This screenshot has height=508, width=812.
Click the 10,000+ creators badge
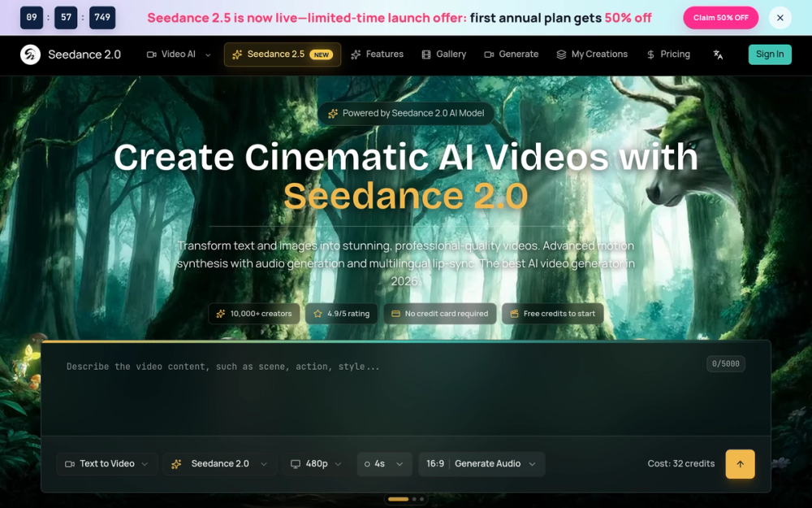(x=253, y=314)
